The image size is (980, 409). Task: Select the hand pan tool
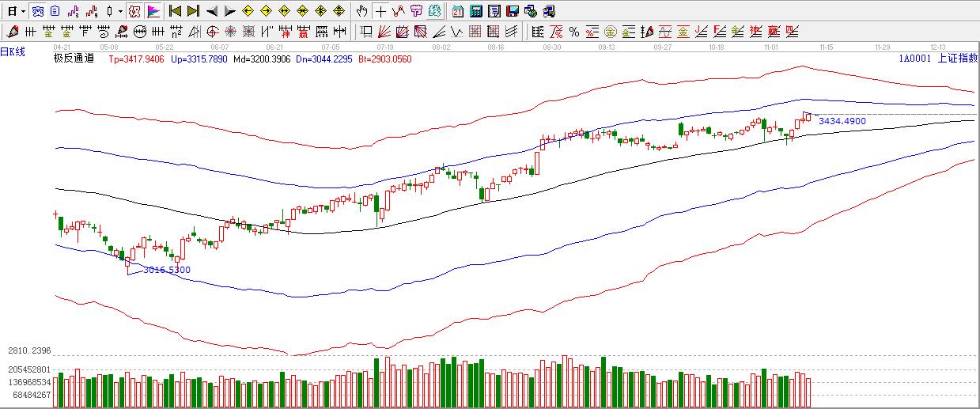pos(361,11)
